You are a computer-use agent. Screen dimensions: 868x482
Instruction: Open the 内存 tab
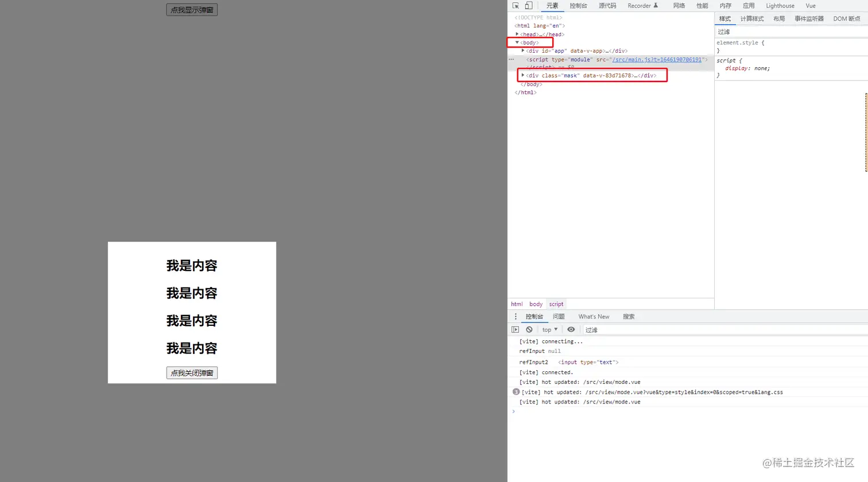click(726, 6)
